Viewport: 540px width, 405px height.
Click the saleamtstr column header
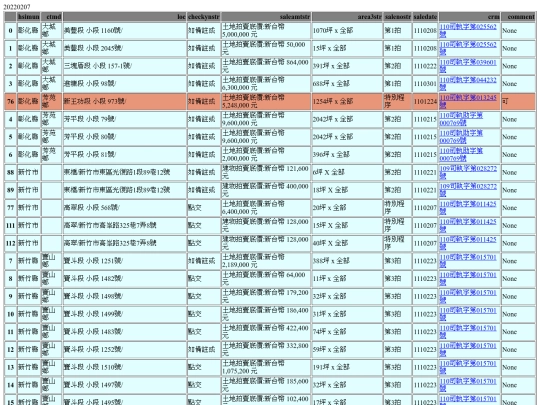point(266,17)
